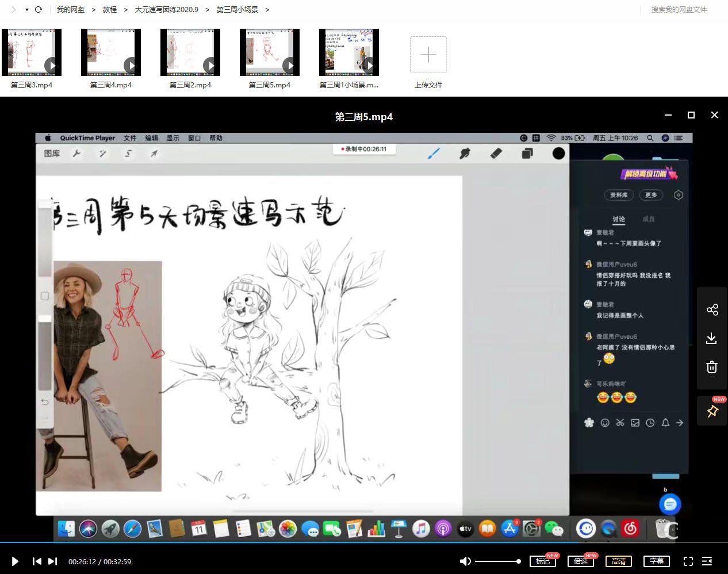Select the black color swatch in the toolbar
Viewport: 728px width, 574px height.
(x=557, y=153)
